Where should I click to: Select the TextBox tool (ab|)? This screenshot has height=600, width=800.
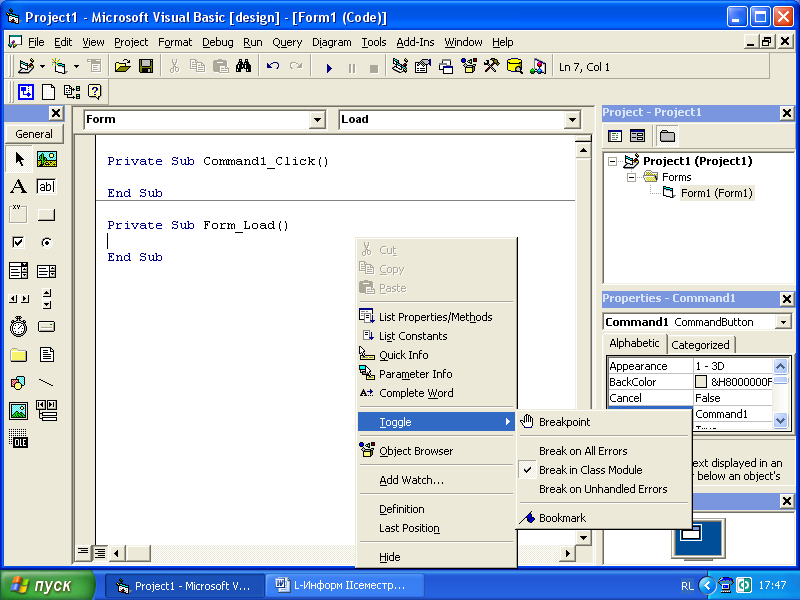pyautogui.click(x=46, y=187)
